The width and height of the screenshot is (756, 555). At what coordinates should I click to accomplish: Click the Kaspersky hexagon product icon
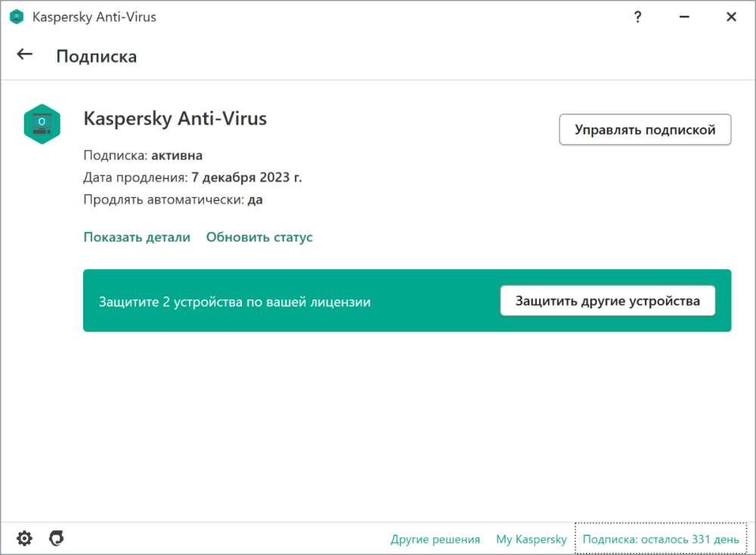42,124
